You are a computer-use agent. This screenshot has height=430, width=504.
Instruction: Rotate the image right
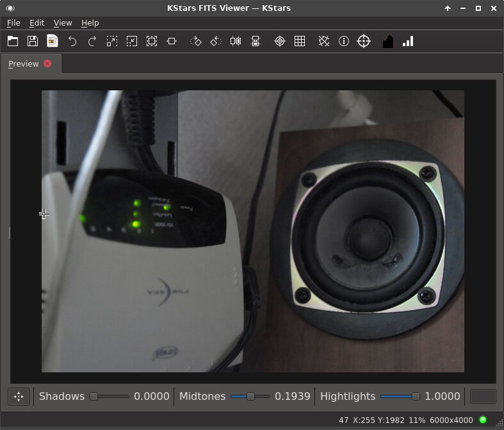click(196, 41)
